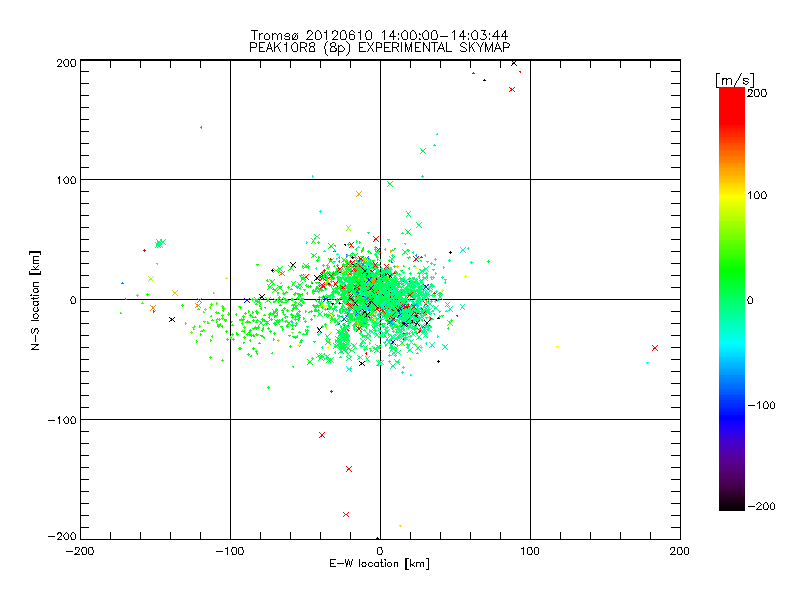Click the 'PEAK10R8 (8p) EXPERIMENTAL SKYMAP' subtitle
Viewport: 800px width, 600px height.
(x=379, y=47)
